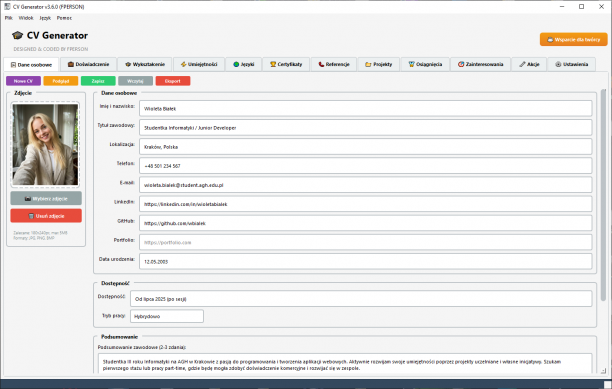Open the Certyfikaty tab
The width and height of the screenshot is (612, 389).
click(286, 64)
